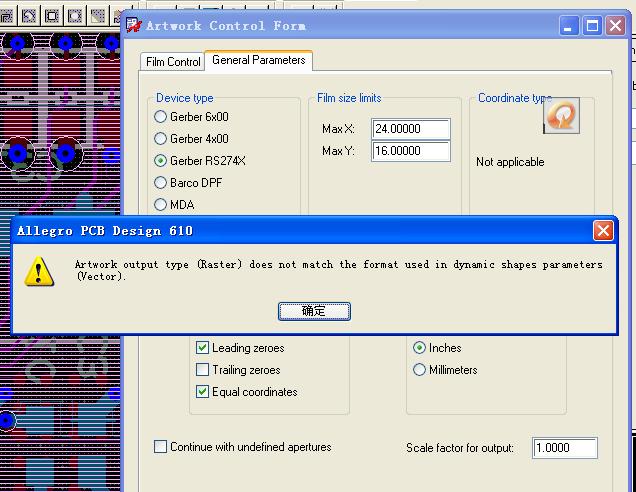Viewport: 636px width, 492px height.
Task: Click the 'Device type' group label
Action: click(185, 98)
